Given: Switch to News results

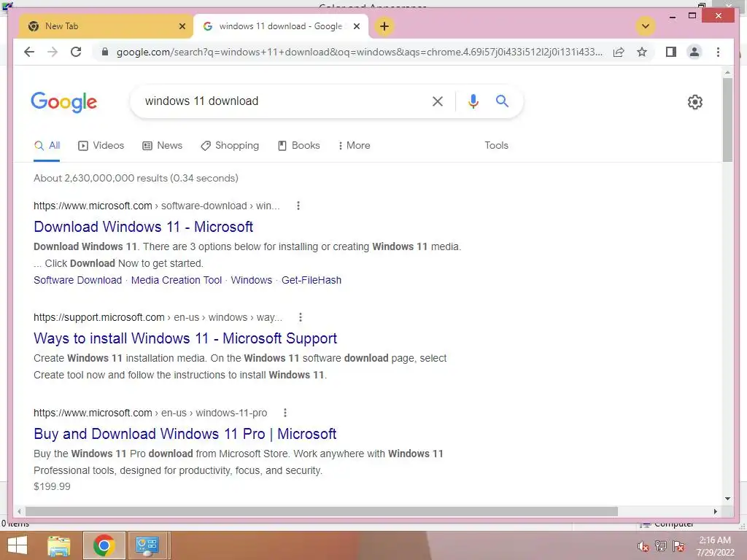Looking at the screenshot, I should 163,146.
